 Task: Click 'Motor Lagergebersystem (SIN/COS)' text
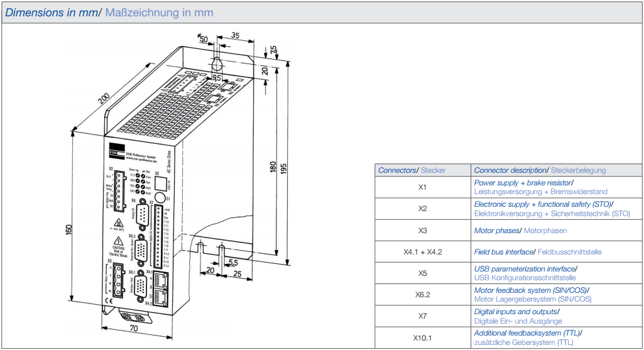(533, 299)
